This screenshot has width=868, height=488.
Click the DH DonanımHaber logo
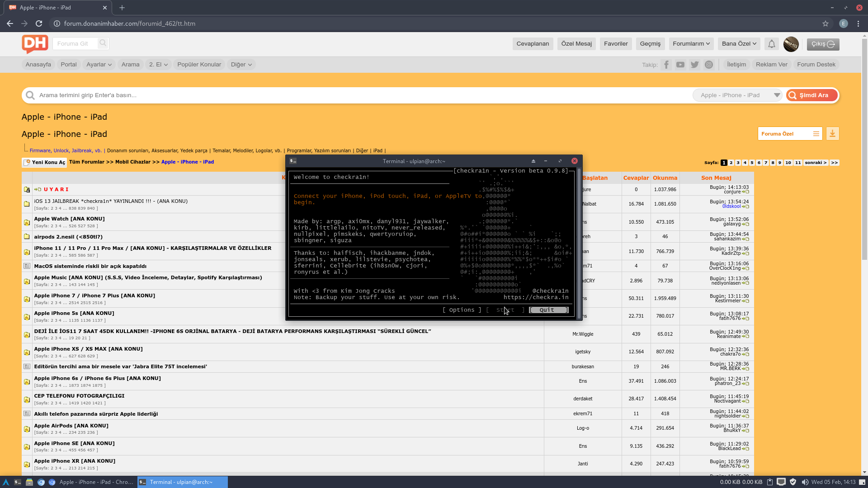tap(35, 44)
